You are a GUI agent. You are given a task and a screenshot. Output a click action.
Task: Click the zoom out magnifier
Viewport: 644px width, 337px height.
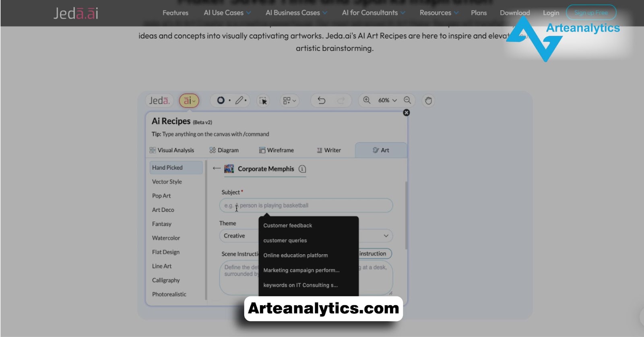(x=407, y=100)
